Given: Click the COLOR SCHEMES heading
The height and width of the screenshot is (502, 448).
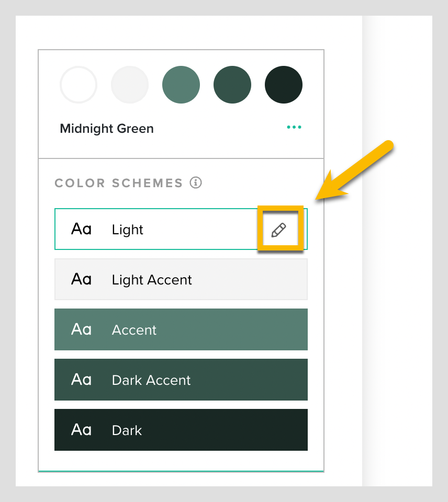Looking at the screenshot, I should [119, 183].
